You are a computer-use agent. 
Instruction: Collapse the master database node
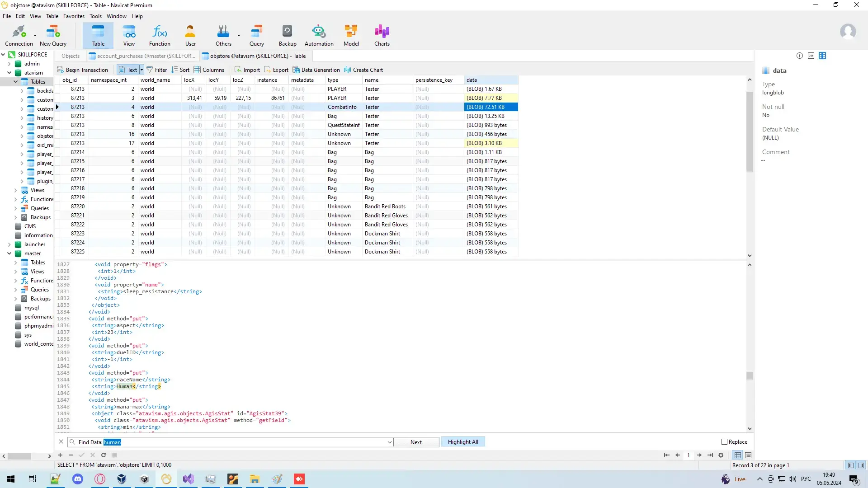pyautogui.click(x=9, y=253)
